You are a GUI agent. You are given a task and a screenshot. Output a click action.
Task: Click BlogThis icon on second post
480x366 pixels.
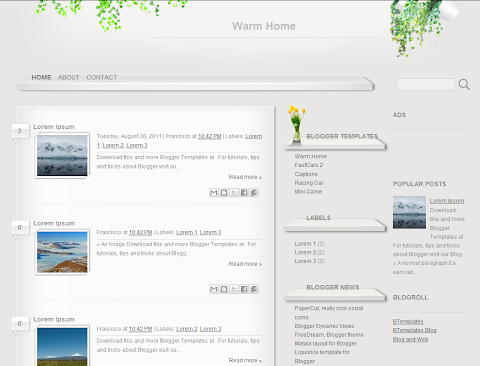(224, 289)
